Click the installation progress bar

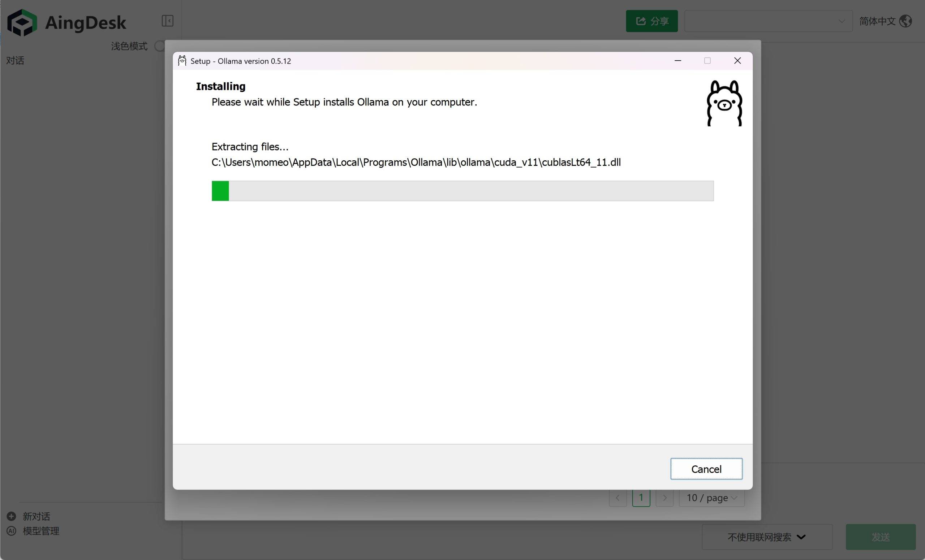[x=462, y=191]
